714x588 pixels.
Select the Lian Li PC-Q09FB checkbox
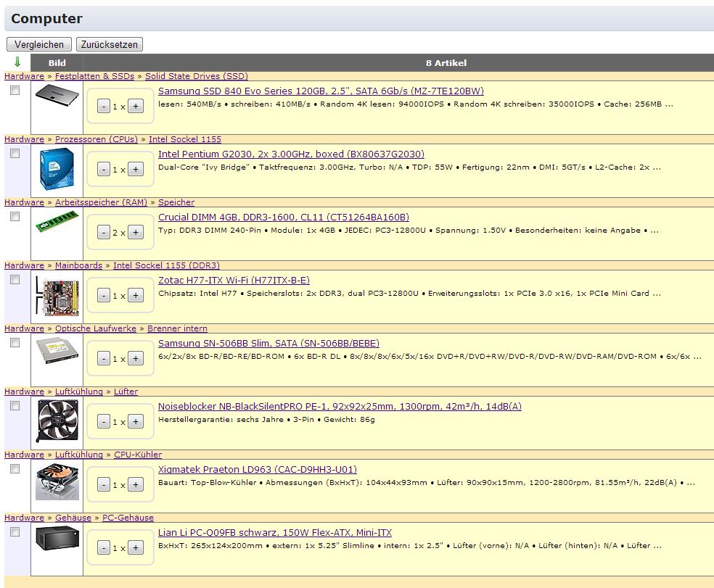tap(15, 532)
